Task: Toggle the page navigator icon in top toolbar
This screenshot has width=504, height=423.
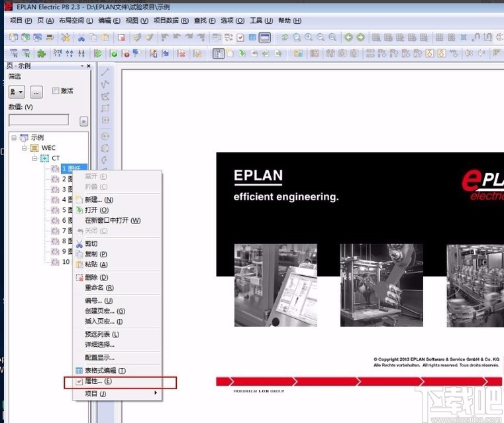Action: coord(264,38)
